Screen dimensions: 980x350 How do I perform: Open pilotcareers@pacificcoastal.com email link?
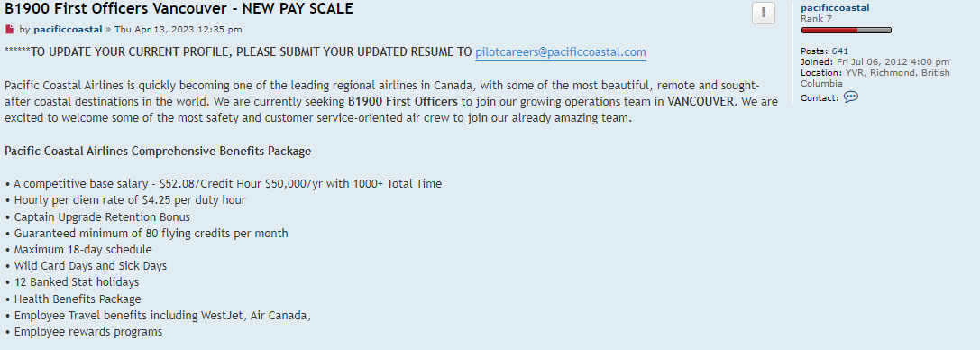(x=561, y=52)
